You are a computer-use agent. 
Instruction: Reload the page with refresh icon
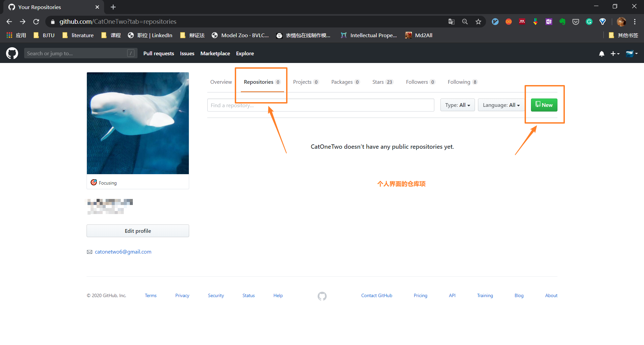tap(36, 21)
